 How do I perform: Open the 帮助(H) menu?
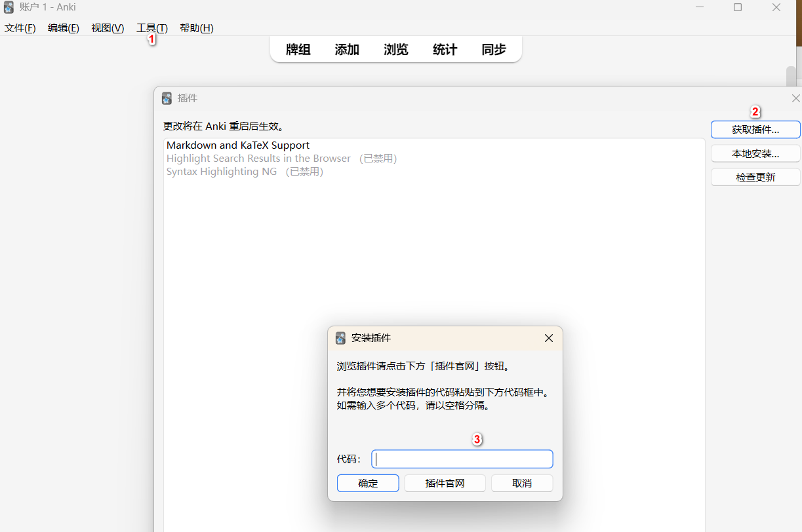(197, 28)
